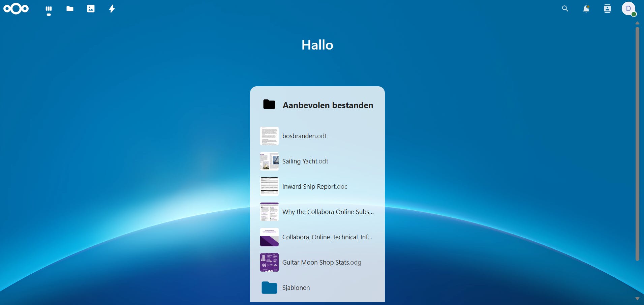This screenshot has height=305, width=644.
Task: Open Guitar Moon Shop Stats.odg thumbnail
Action: [269, 262]
